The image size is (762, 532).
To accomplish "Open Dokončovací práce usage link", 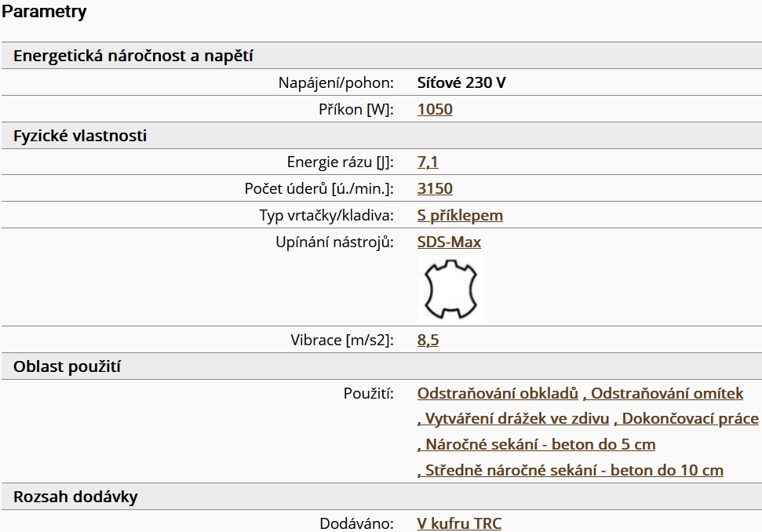I will point(686,419).
